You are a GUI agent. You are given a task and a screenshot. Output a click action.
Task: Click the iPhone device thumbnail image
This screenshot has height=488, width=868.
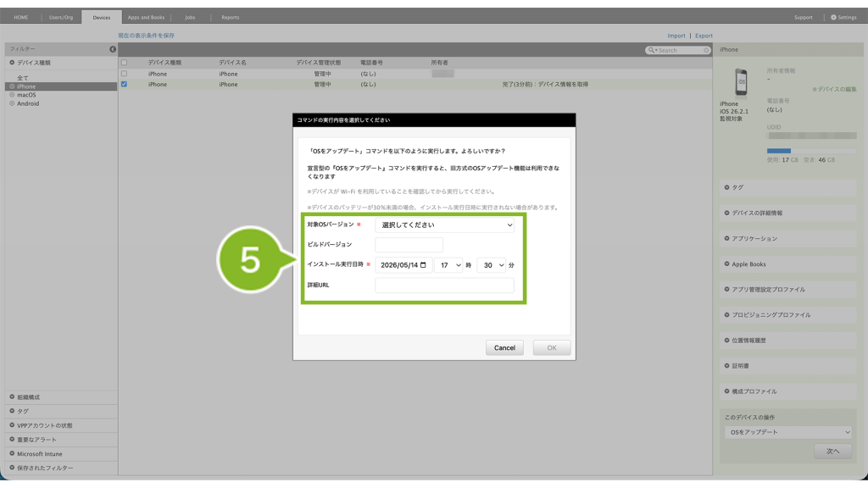[741, 82]
